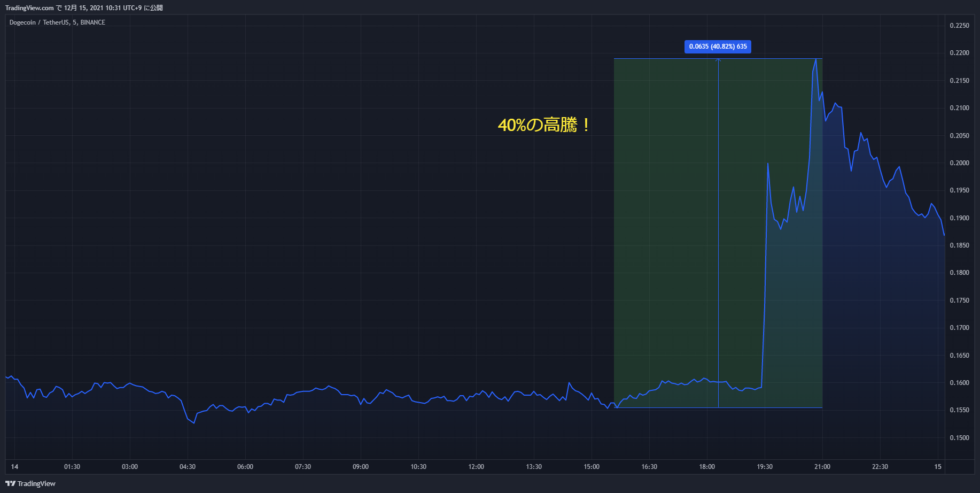980x493 pixels.
Task: Click time label 09:00 on time axis
Action: [x=361, y=467]
